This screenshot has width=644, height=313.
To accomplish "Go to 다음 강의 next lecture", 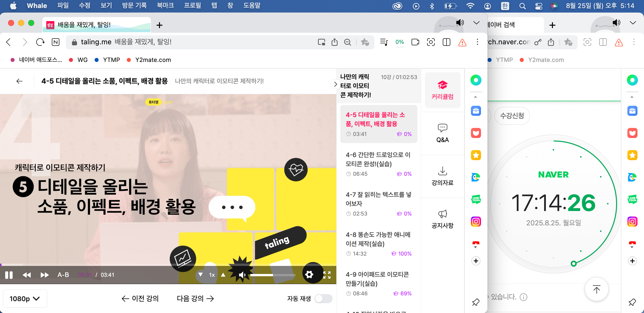I will pyautogui.click(x=195, y=299).
